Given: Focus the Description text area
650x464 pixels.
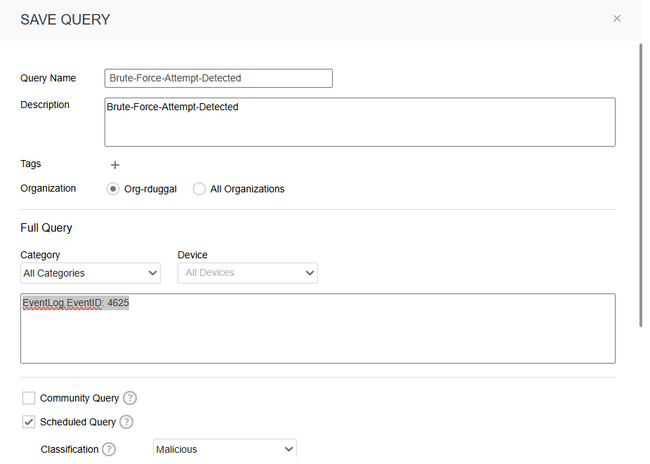Looking at the screenshot, I should (359, 122).
